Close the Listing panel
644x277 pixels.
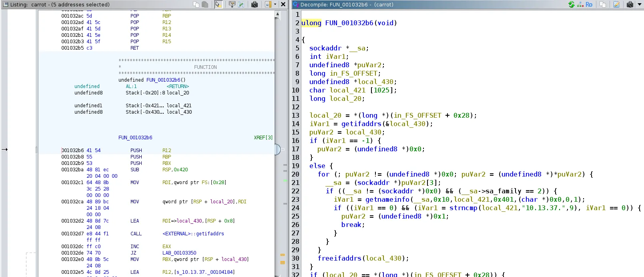click(283, 4)
